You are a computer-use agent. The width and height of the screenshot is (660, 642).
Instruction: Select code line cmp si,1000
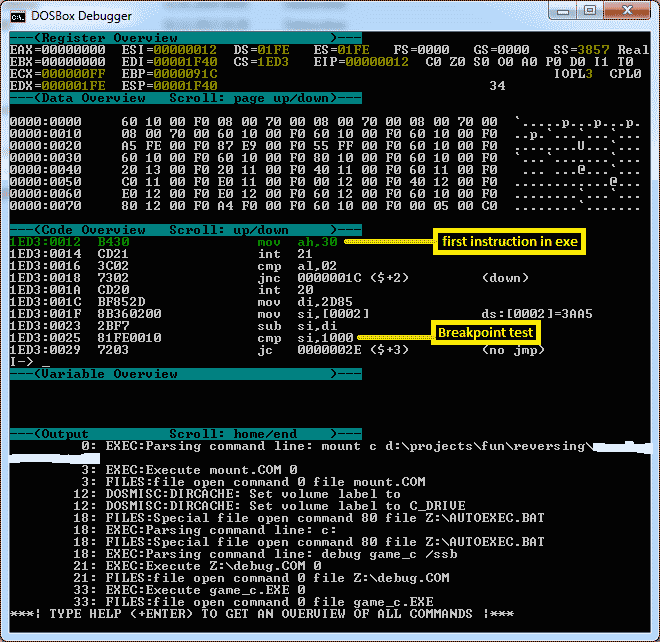181,338
